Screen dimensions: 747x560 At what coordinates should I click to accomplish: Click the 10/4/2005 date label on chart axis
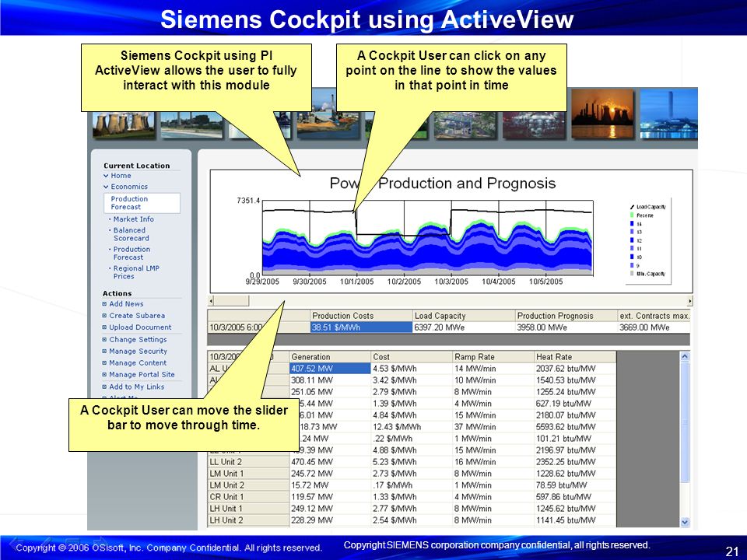point(498,282)
